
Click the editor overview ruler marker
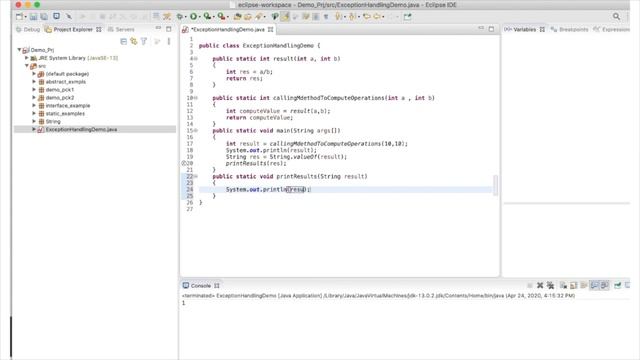tap(496, 185)
